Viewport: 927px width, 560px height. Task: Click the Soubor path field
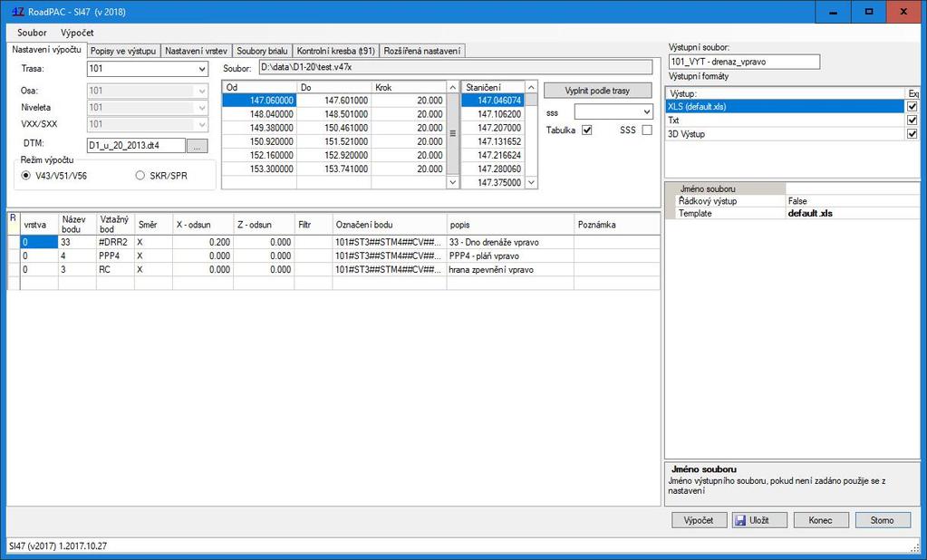point(455,67)
